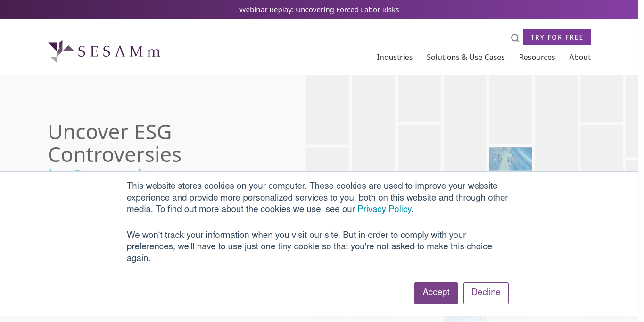Click the search magnifier icon
The width and height of the screenshot is (644, 322).
point(515,38)
